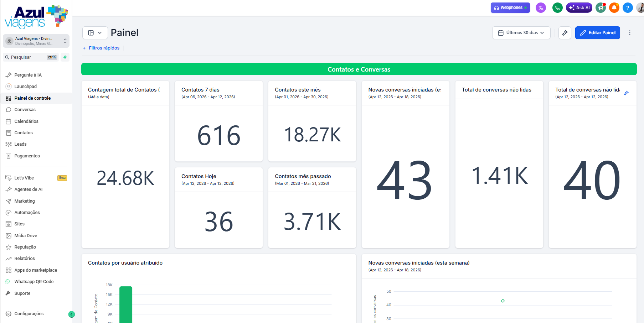The image size is (644, 323).
Task: Open the help question mark icon
Action: (x=628, y=7)
